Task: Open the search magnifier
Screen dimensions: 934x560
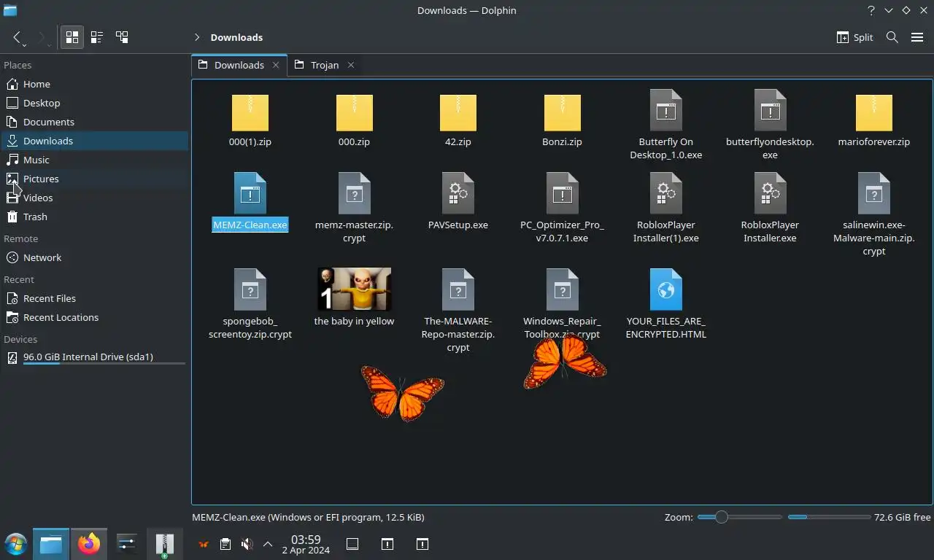Action: 892,37
